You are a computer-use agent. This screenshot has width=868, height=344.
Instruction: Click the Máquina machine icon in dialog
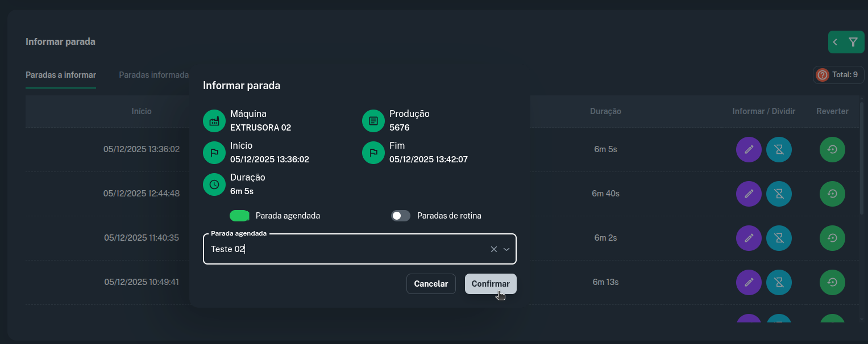pos(214,120)
